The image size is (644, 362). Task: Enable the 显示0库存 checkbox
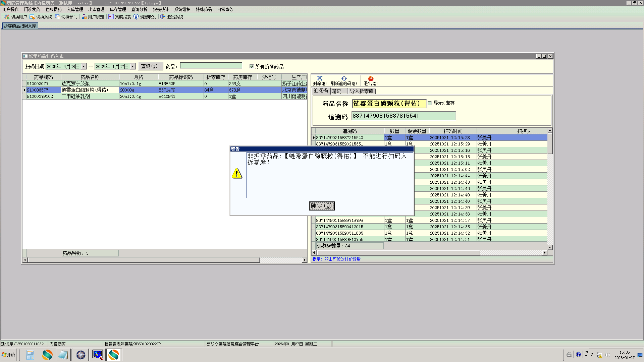point(430,103)
